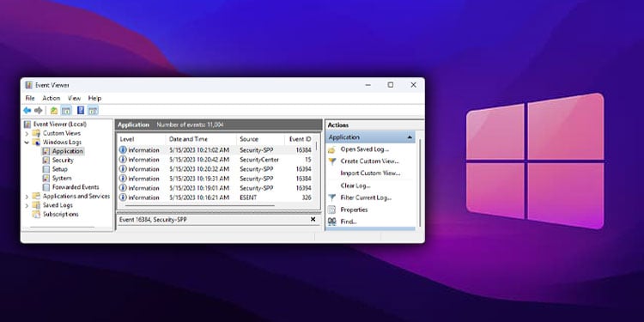Click the Create Custom View funnel icon
Screen dimensions: 644x322
[331, 161]
